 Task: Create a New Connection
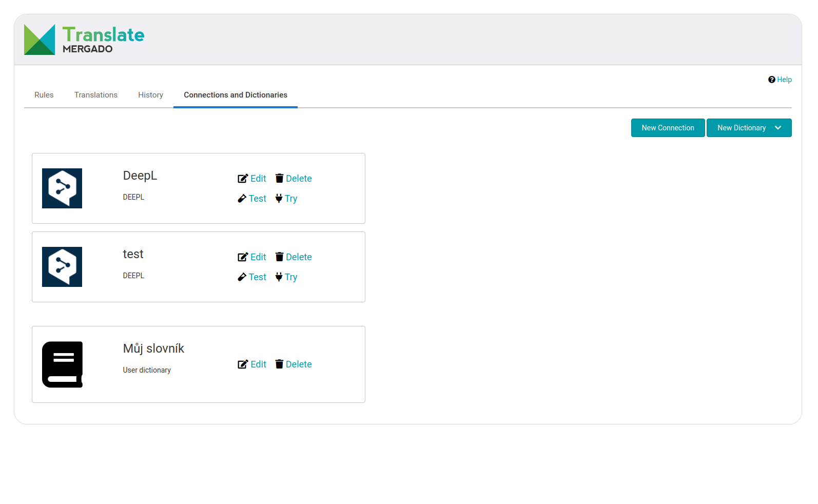click(668, 128)
